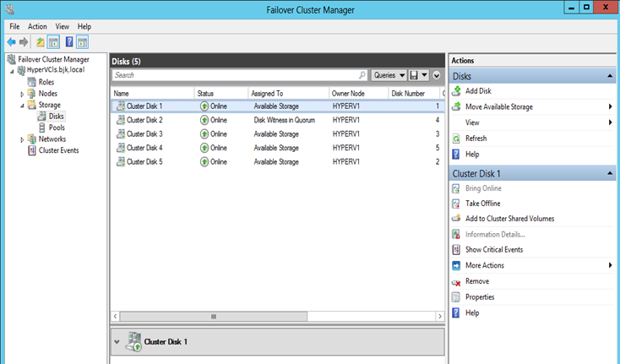Sort by the Owner Node column header
620x364 pixels.
pyautogui.click(x=358, y=94)
